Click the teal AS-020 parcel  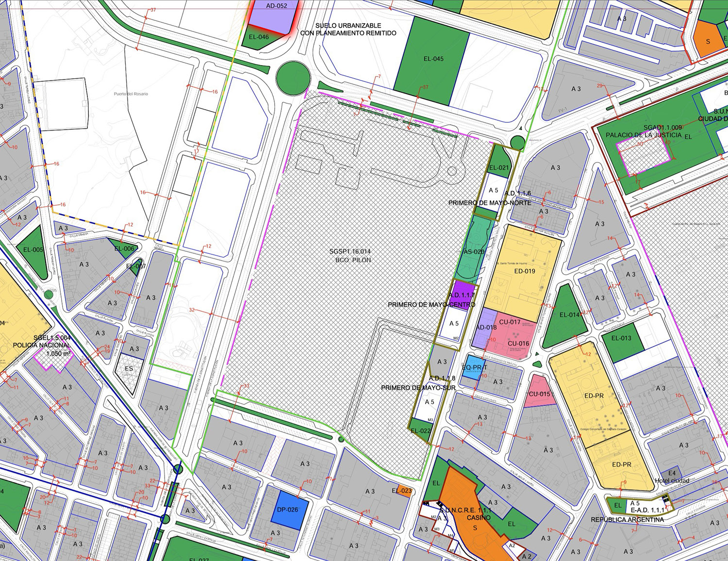474,252
